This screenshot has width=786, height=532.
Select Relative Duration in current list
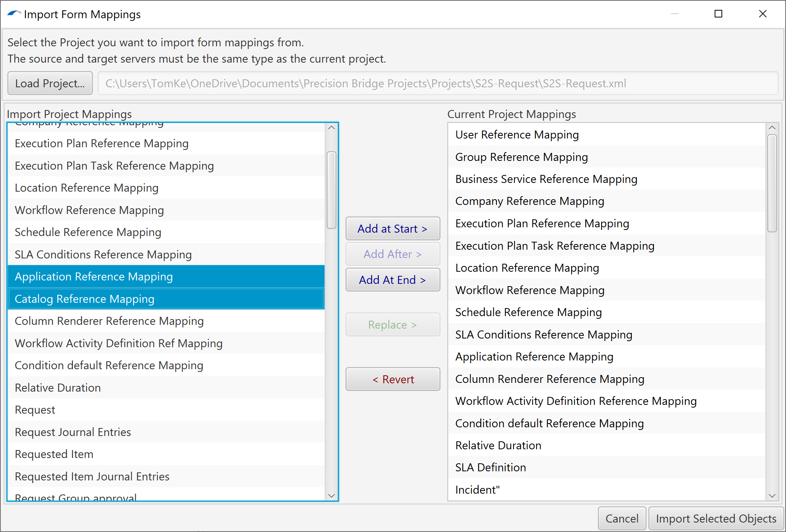click(607, 445)
